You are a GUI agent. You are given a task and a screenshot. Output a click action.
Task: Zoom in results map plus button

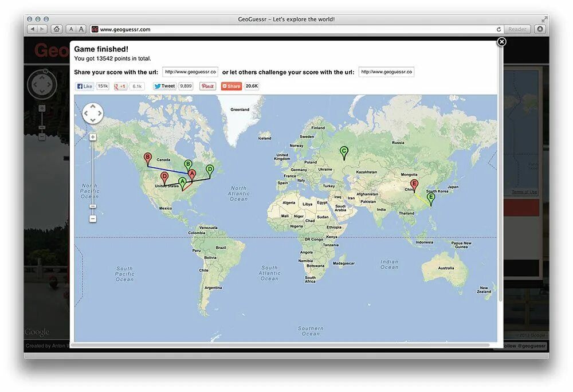point(93,137)
